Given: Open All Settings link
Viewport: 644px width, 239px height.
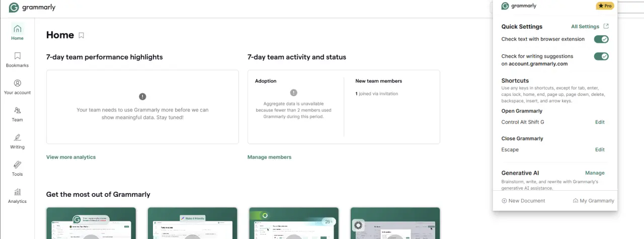Looking at the screenshot, I should tap(585, 27).
